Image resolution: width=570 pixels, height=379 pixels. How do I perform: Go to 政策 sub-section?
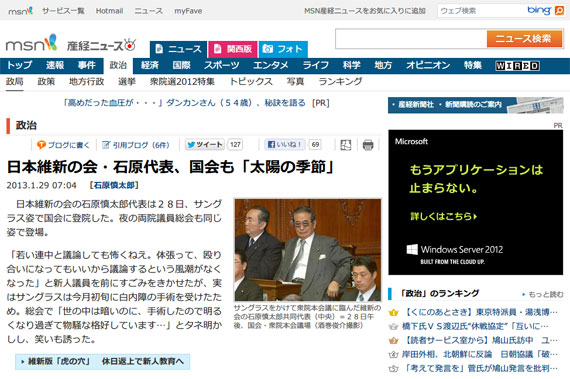point(46,82)
